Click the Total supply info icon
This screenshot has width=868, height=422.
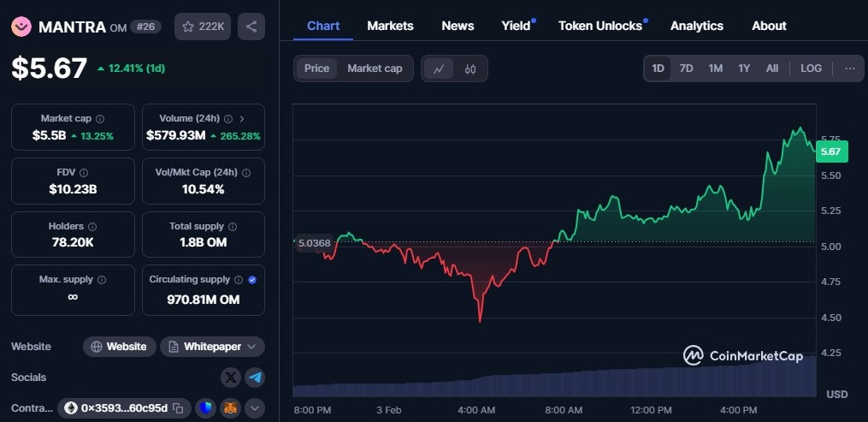click(x=233, y=227)
